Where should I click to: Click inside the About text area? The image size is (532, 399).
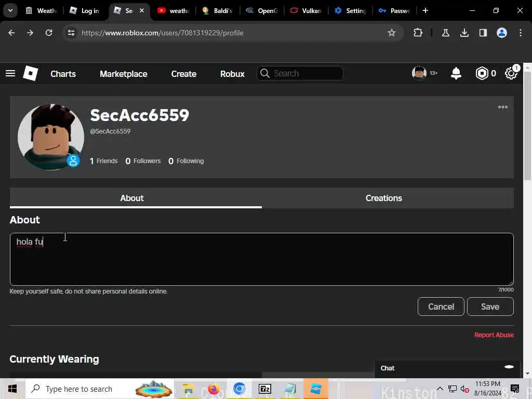(x=262, y=259)
